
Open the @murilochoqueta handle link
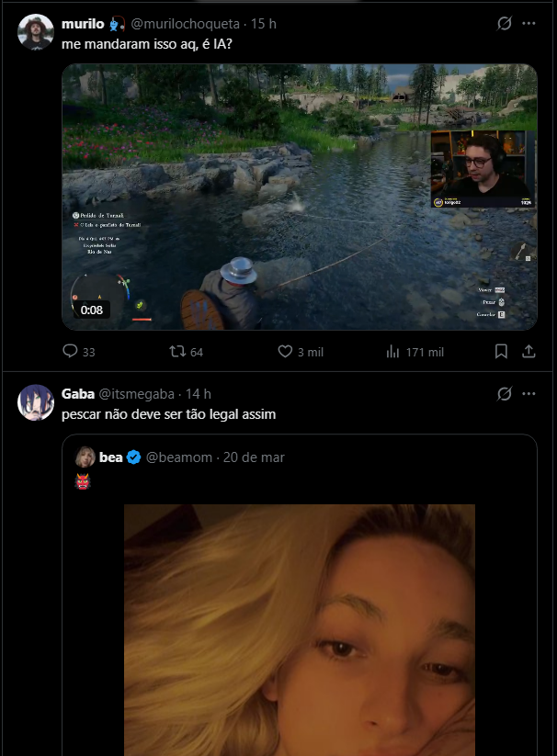click(x=185, y=24)
